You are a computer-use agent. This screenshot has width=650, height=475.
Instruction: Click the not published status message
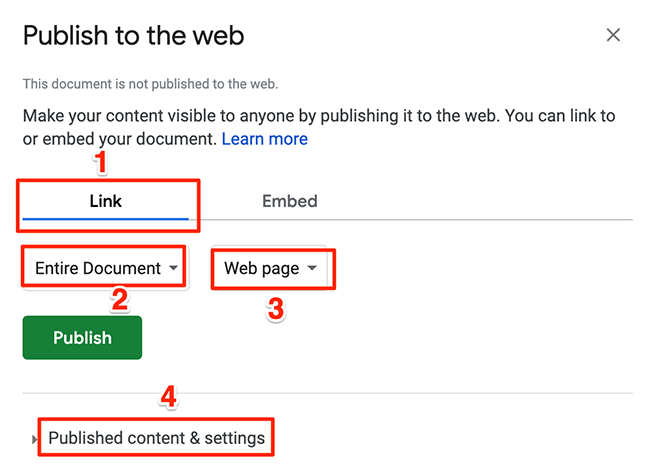click(x=150, y=84)
